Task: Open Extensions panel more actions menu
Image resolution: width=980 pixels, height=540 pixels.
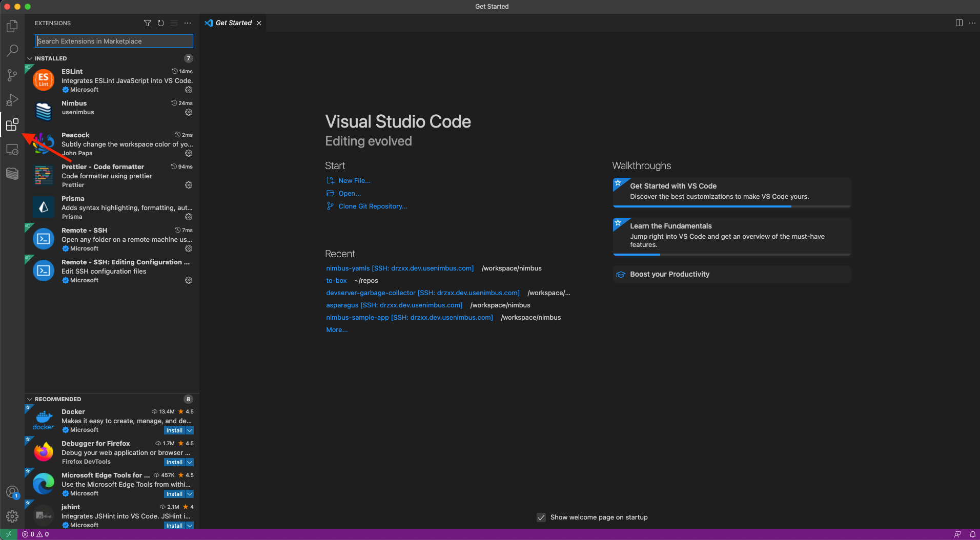Action: tap(188, 23)
